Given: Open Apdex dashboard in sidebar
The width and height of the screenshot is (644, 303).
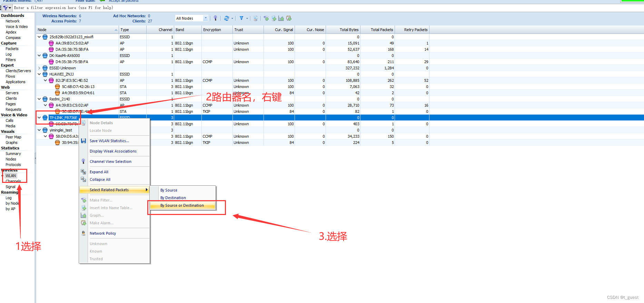Looking at the screenshot, I should coord(11,32).
